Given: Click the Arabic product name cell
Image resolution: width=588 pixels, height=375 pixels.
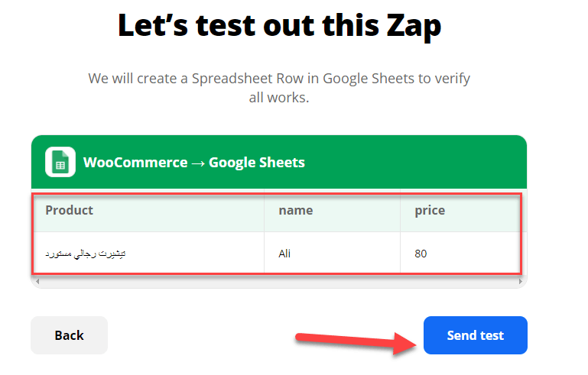Looking at the screenshot, I should 149,254.
